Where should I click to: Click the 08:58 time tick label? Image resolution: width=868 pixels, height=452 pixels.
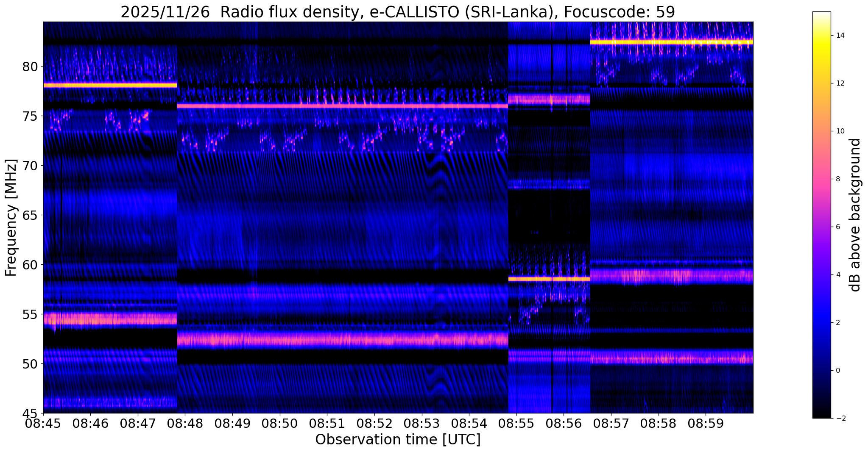click(x=658, y=423)
